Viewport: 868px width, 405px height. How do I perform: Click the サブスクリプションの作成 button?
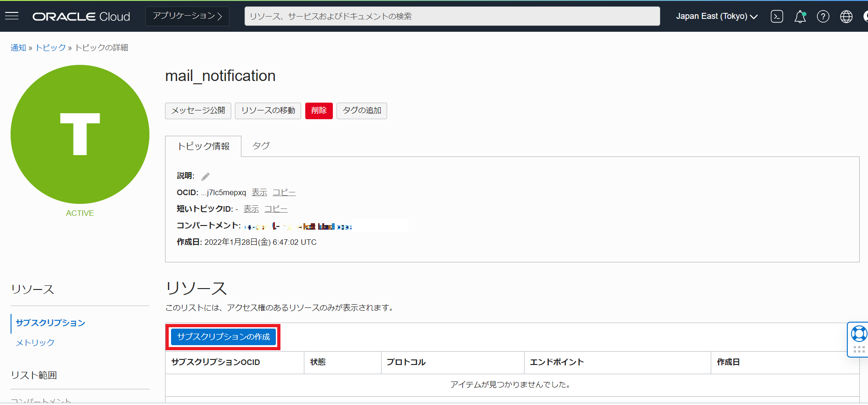click(223, 337)
